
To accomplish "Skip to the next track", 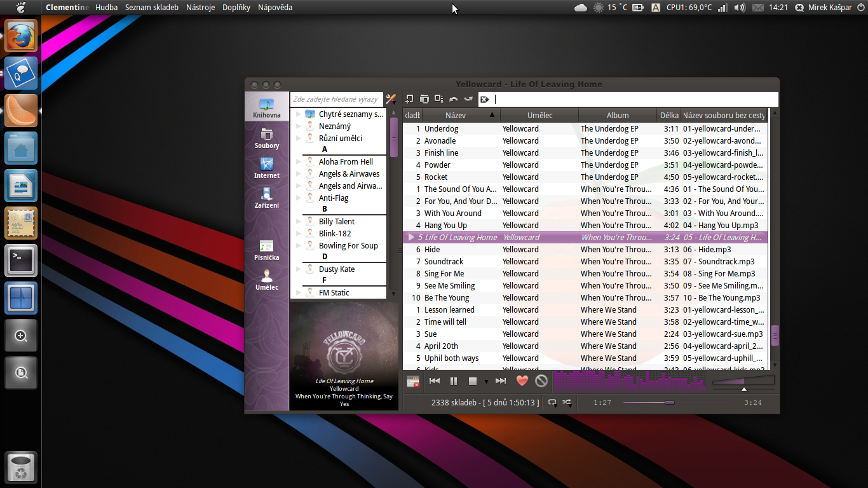I will [x=501, y=381].
